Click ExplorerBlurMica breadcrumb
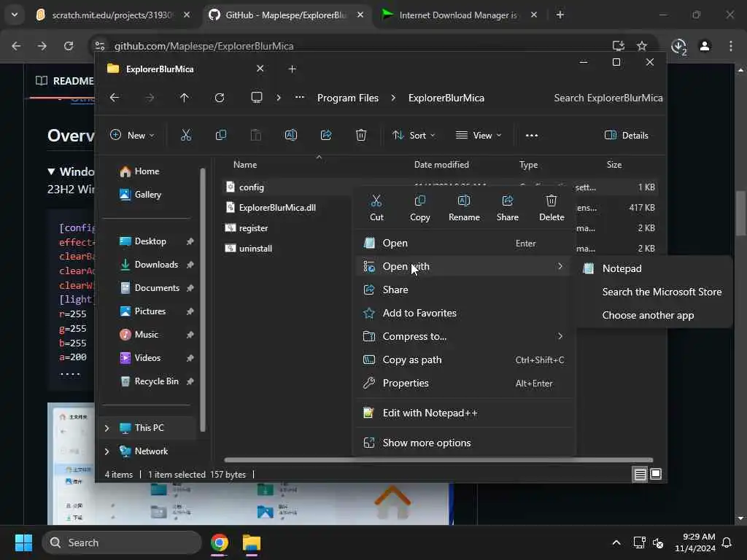747x560 pixels. pos(446,98)
